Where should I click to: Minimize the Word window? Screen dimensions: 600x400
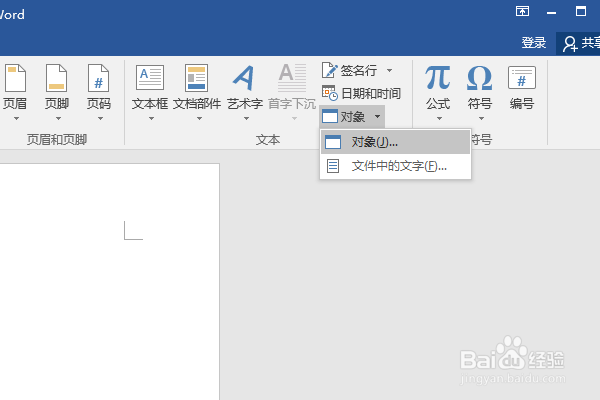coord(551,12)
